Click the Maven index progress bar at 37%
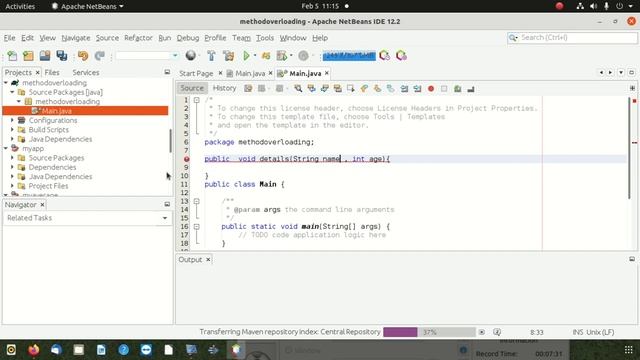Screen dimensions: 640x360 coord(429,332)
